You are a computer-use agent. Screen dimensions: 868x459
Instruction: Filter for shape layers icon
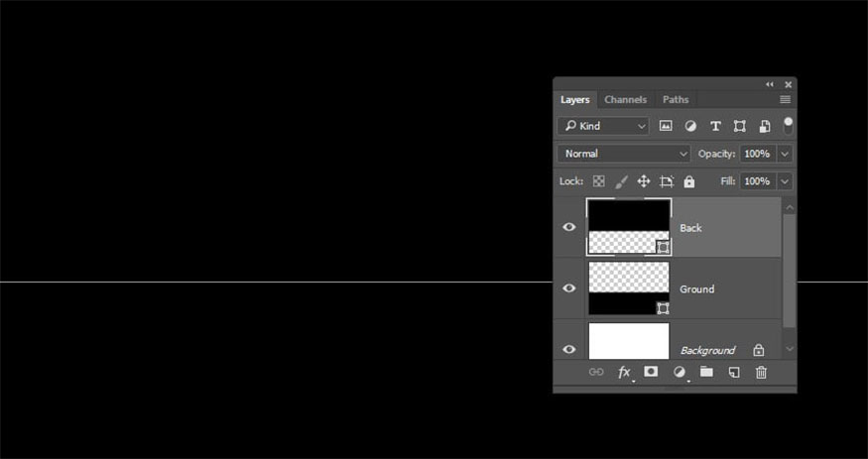point(740,126)
